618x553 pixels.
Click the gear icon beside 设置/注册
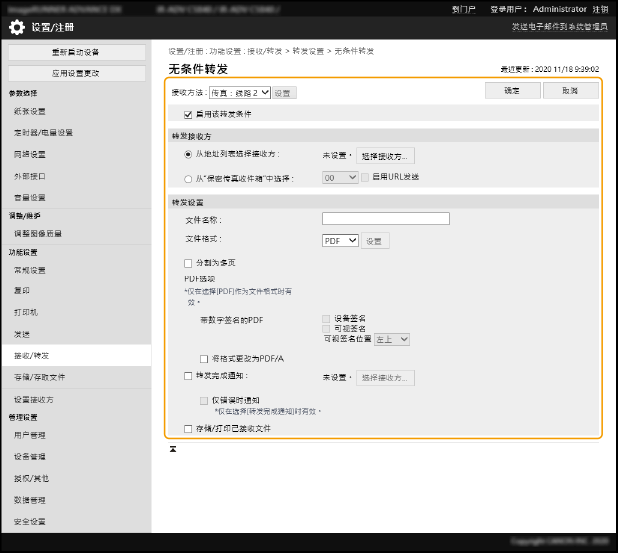pyautogui.click(x=17, y=27)
